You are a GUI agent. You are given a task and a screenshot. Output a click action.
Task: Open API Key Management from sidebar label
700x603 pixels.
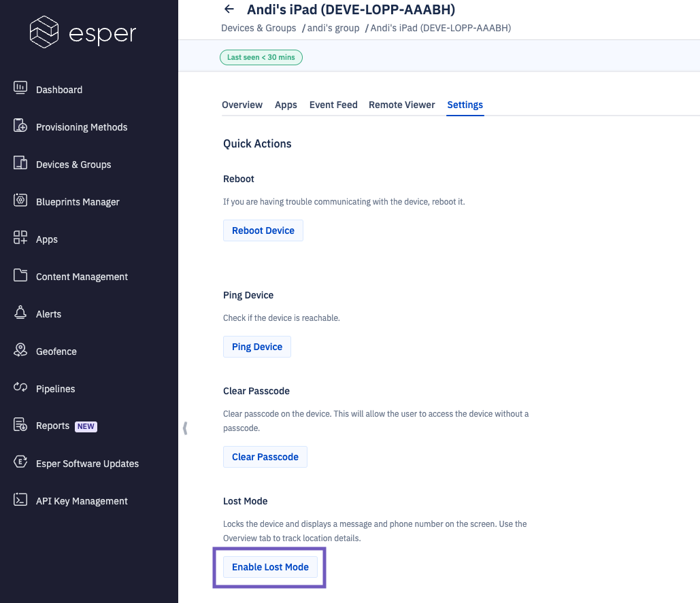coord(82,501)
